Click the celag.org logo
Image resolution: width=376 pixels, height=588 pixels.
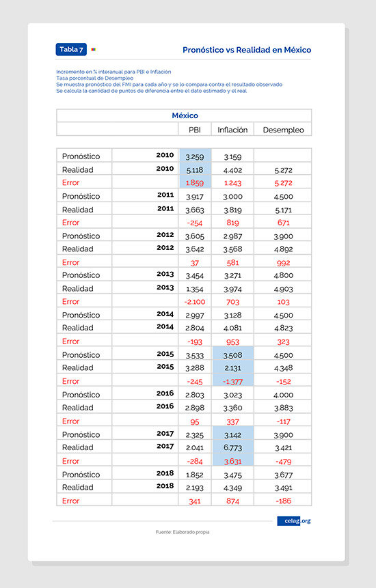pos(294,521)
